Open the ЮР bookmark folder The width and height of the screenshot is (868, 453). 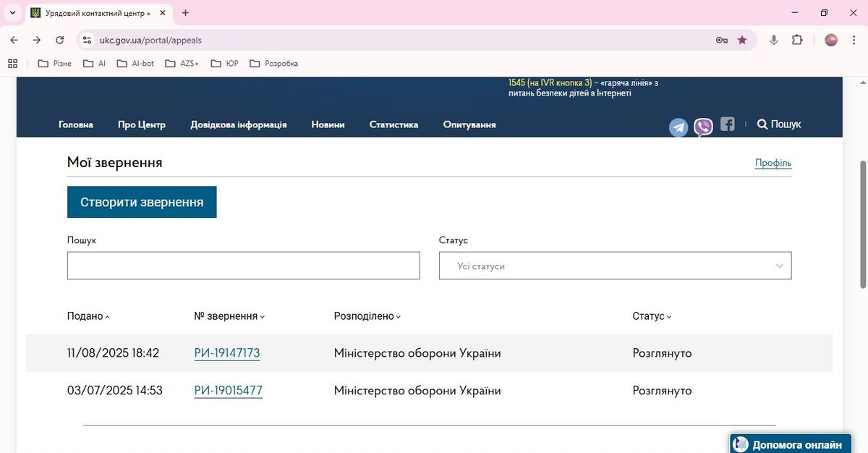coord(225,63)
